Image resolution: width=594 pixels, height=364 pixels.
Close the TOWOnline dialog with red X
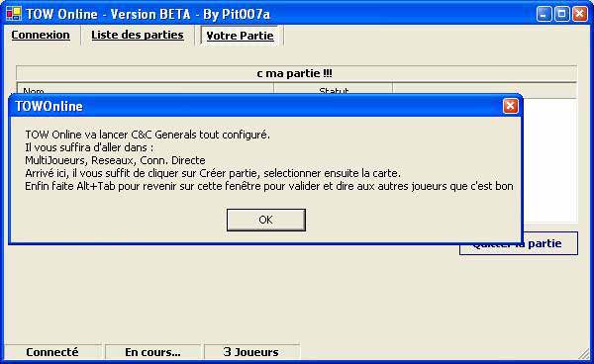point(510,106)
